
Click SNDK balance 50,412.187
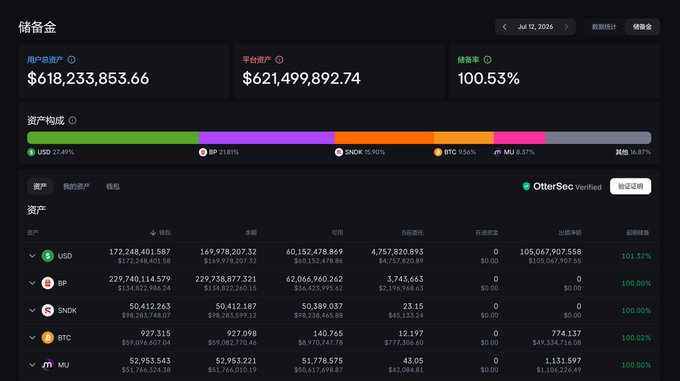tap(236, 306)
